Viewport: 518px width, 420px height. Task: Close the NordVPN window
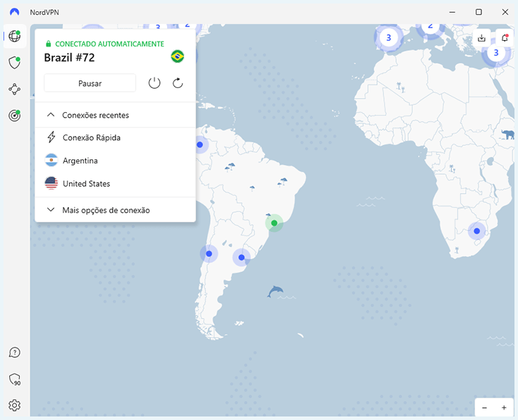[505, 12]
